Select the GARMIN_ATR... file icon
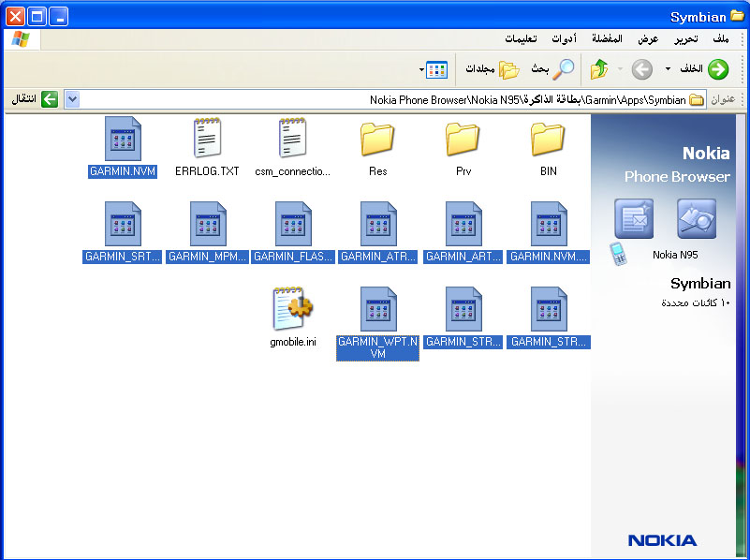Image resolution: width=750 pixels, height=560 pixels. tap(378, 224)
